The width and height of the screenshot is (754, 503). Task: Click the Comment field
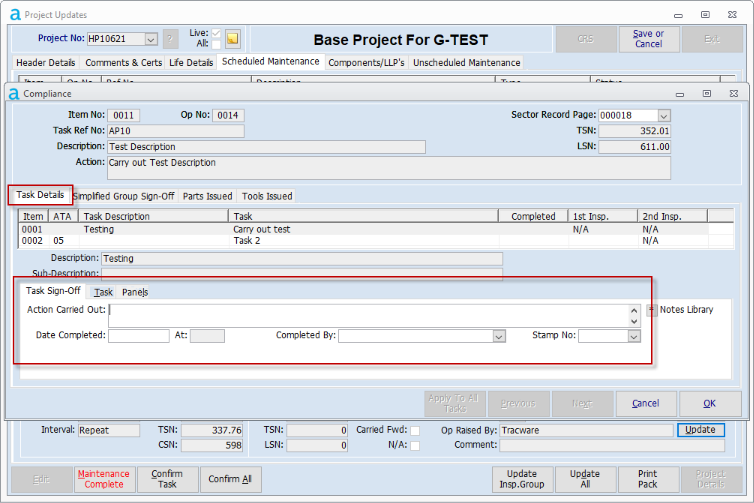tap(612, 446)
